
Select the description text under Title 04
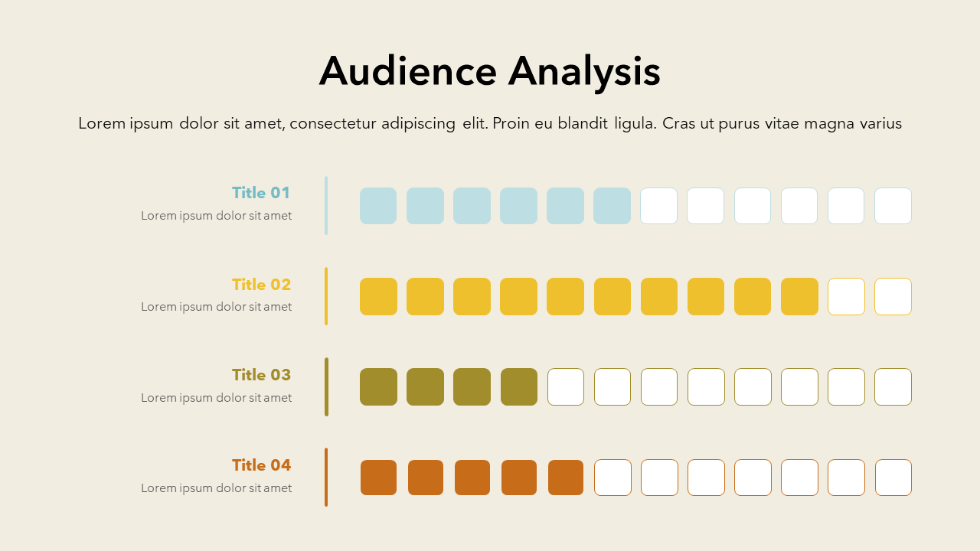pyautogui.click(x=216, y=488)
